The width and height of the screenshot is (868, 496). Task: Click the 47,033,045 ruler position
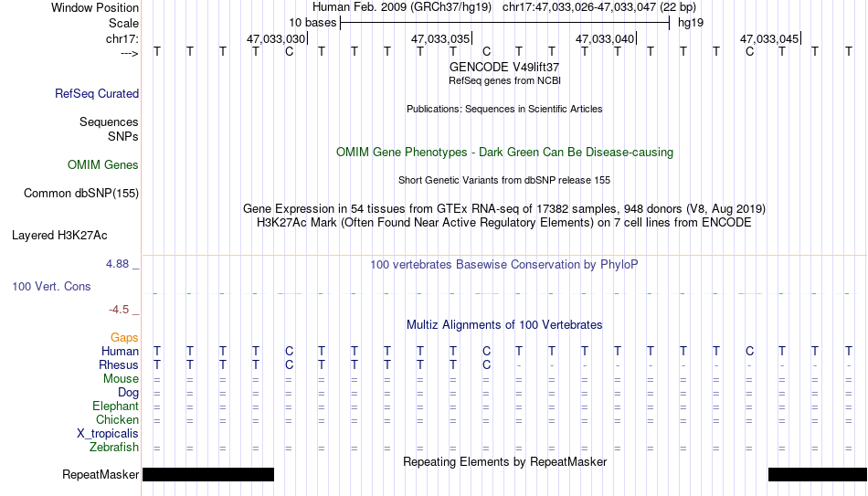tap(769, 39)
